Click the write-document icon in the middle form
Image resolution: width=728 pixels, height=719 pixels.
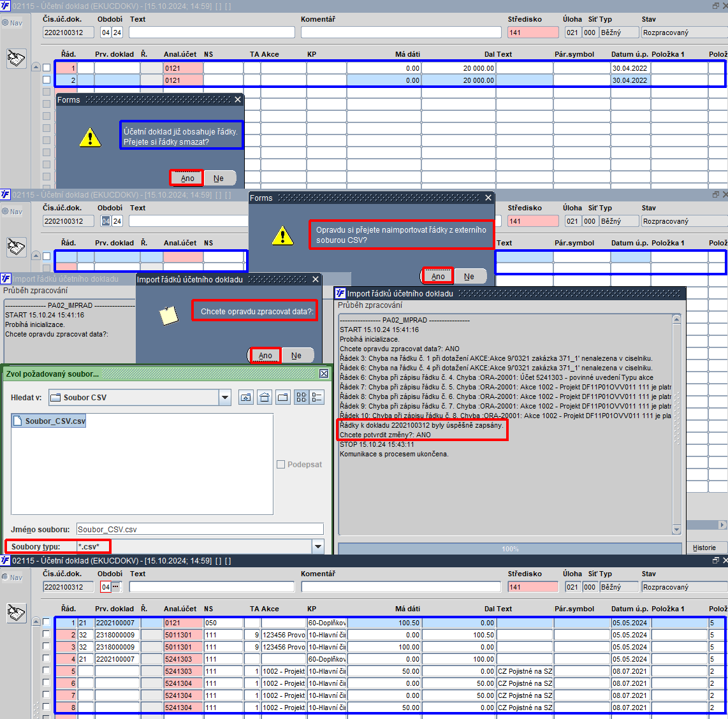pos(16,247)
